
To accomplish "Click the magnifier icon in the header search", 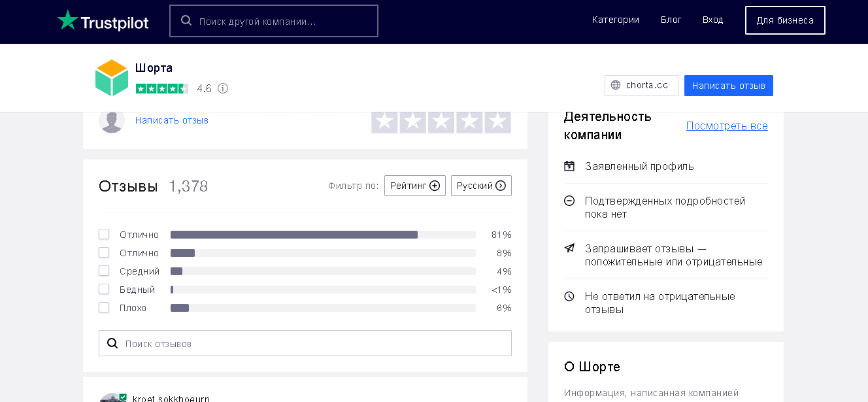I will (186, 21).
